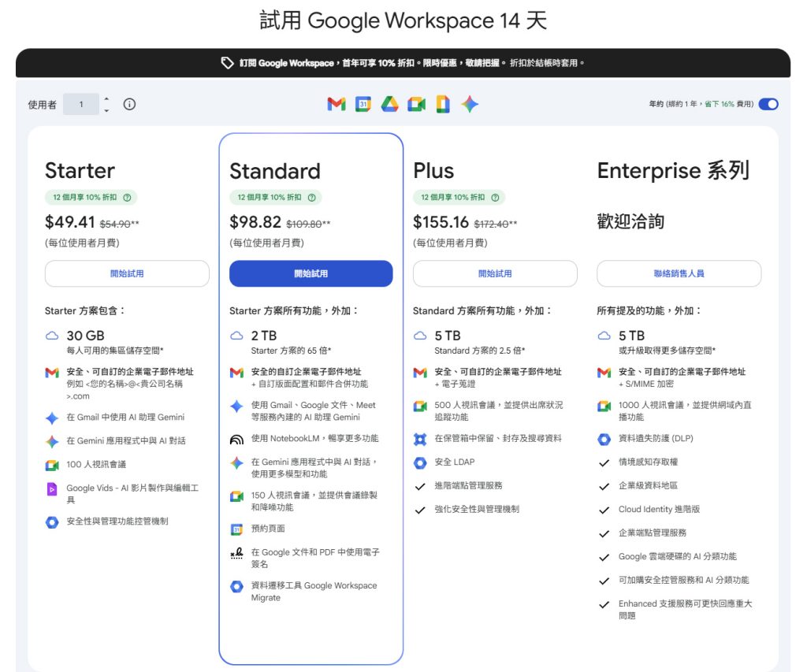Click the Meet icon beside 100-person meetings
807x672 pixels.
click(x=52, y=465)
